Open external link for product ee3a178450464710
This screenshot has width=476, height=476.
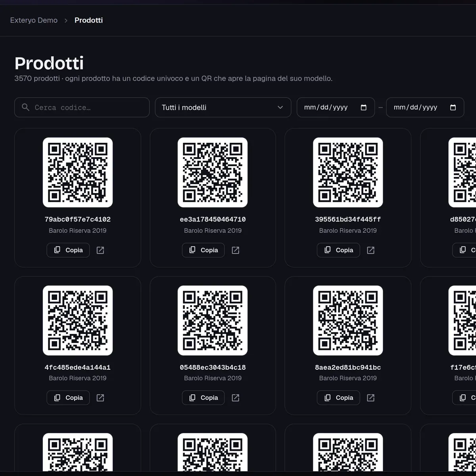pyautogui.click(x=236, y=250)
